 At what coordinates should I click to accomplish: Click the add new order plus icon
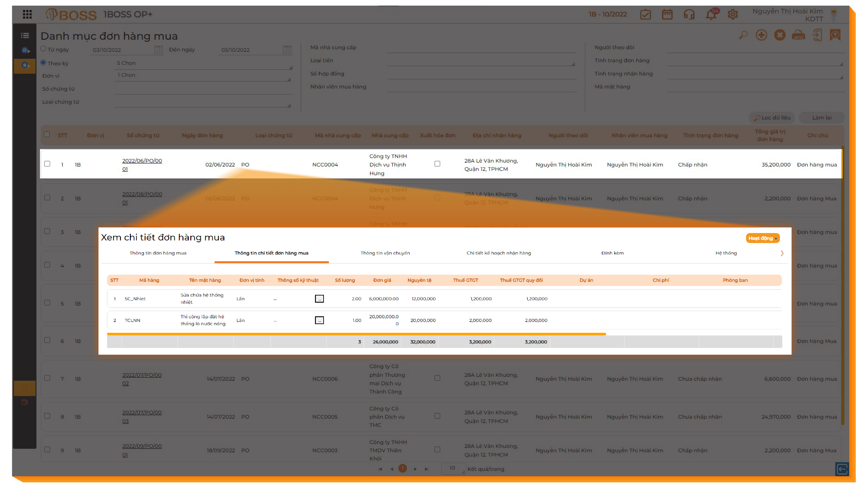761,35
